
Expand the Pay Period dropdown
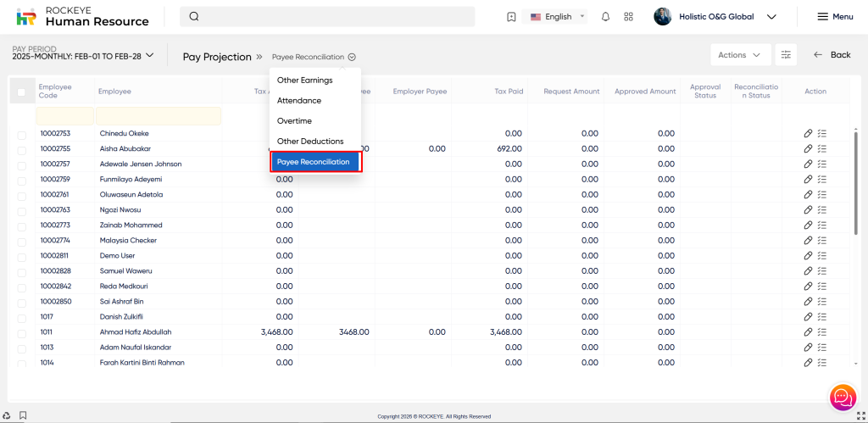point(150,56)
